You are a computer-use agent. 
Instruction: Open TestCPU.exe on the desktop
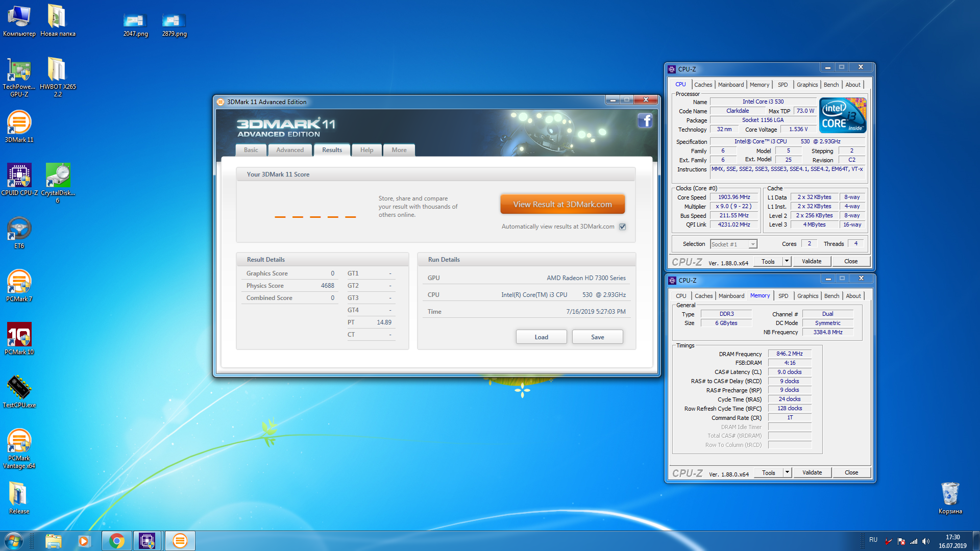click(x=19, y=392)
